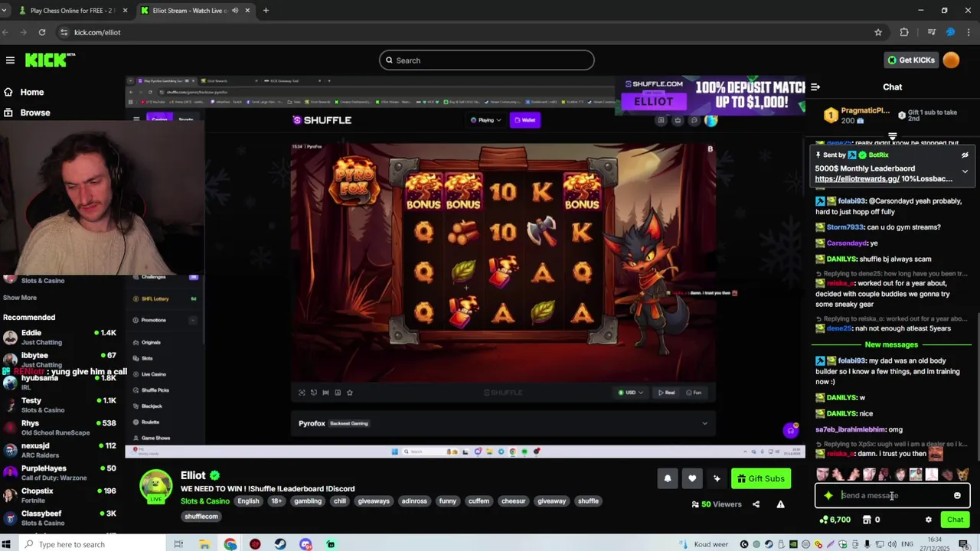Click the giveaways tag

374,501
